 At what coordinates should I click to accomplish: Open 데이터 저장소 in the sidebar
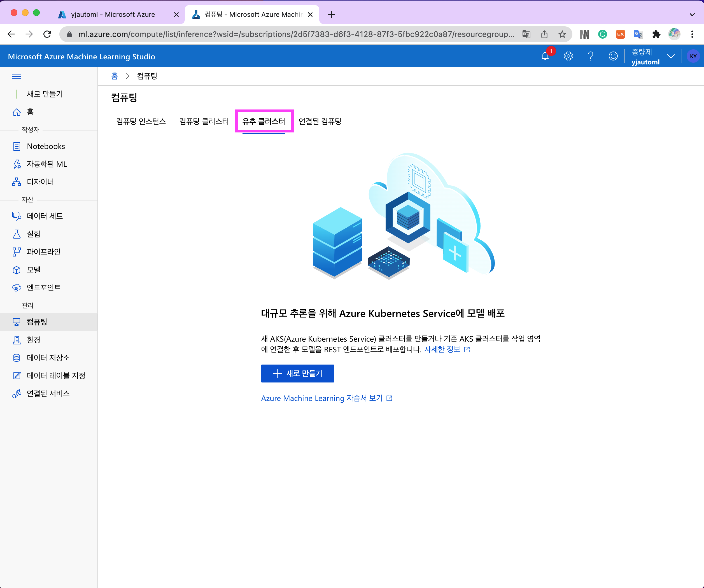tap(49, 358)
